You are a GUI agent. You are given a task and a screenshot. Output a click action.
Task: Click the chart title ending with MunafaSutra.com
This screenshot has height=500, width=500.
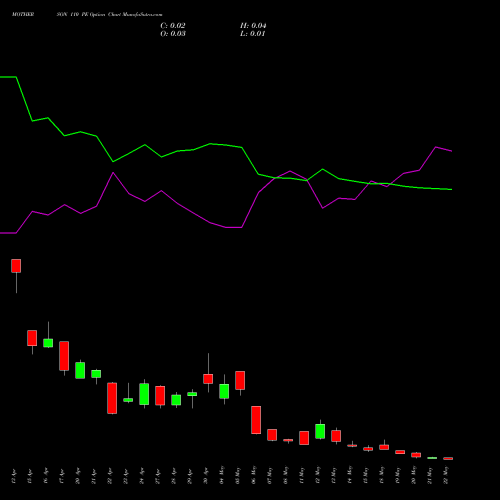[87, 15]
